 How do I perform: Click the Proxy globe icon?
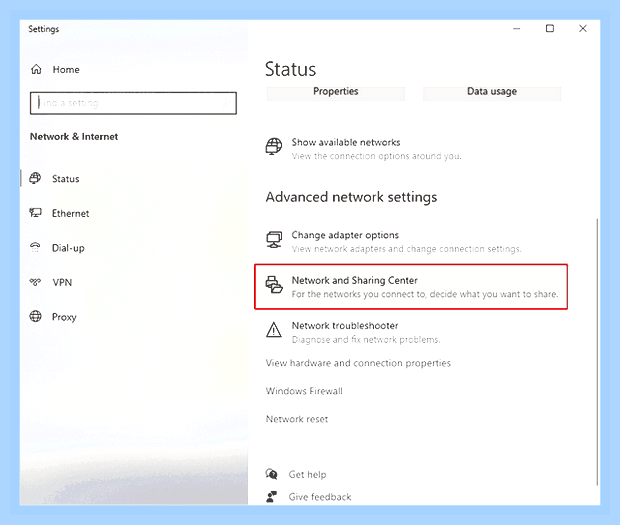pos(36,316)
